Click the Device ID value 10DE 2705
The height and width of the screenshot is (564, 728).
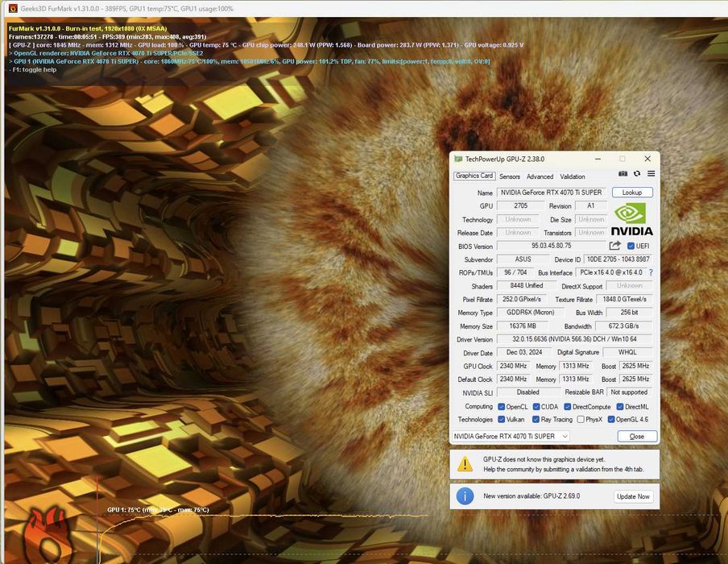pyautogui.click(x=618, y=259)
